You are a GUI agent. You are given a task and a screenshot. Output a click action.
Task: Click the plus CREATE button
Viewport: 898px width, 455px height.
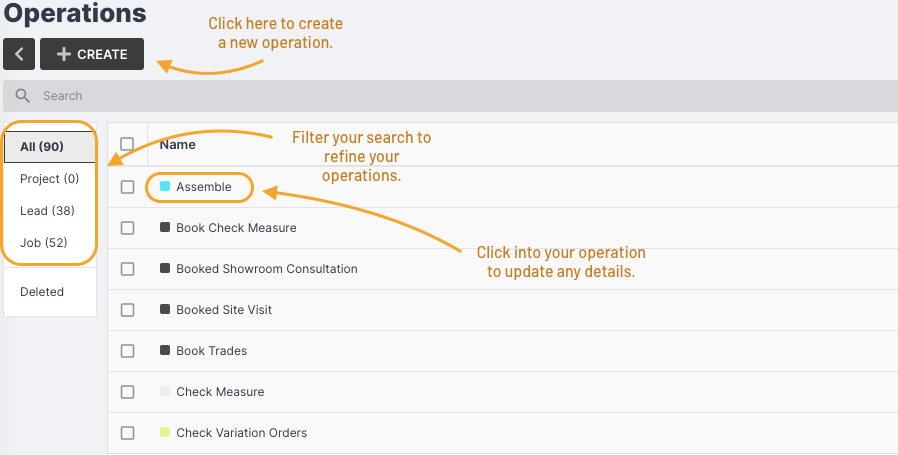pos(92,54)
